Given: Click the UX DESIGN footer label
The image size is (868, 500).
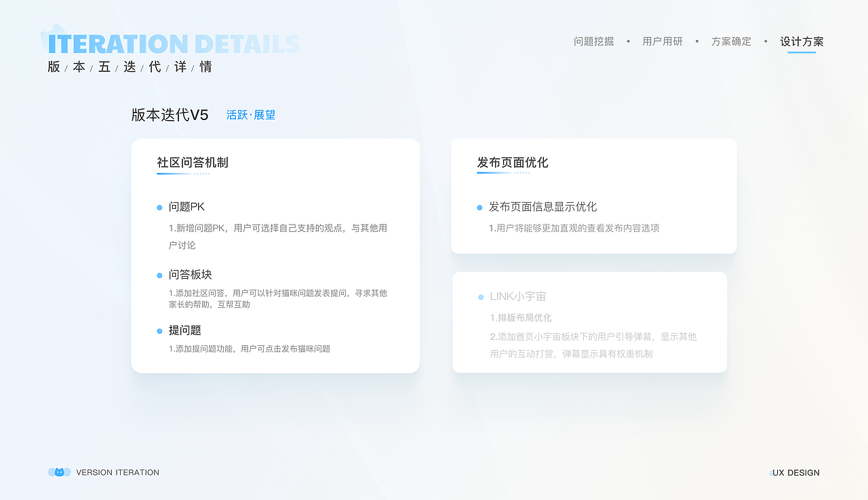Looking at the screenshot, I should [795, 473].
